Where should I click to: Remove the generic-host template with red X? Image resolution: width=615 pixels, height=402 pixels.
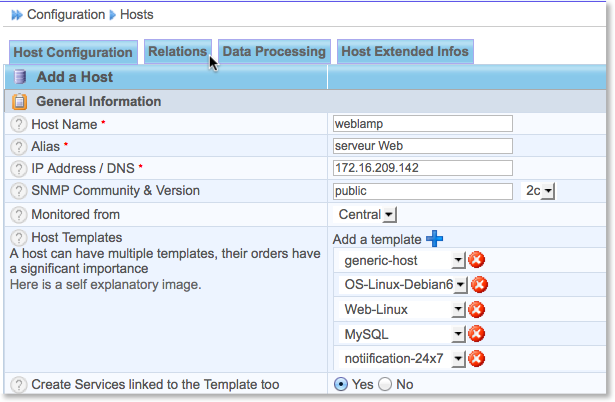(477, 261)
